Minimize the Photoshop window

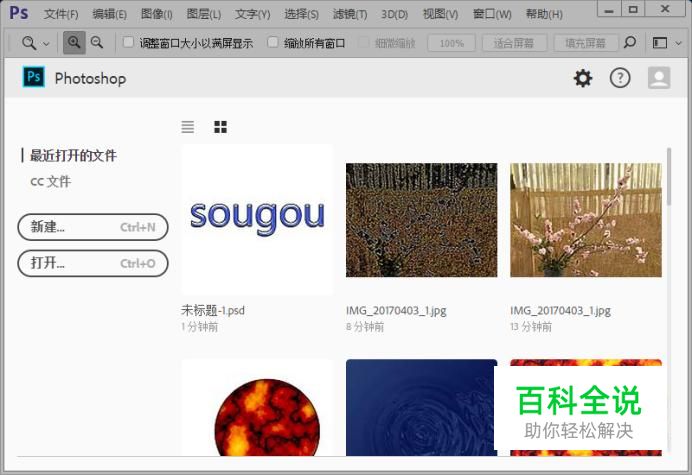click(609, 10)
